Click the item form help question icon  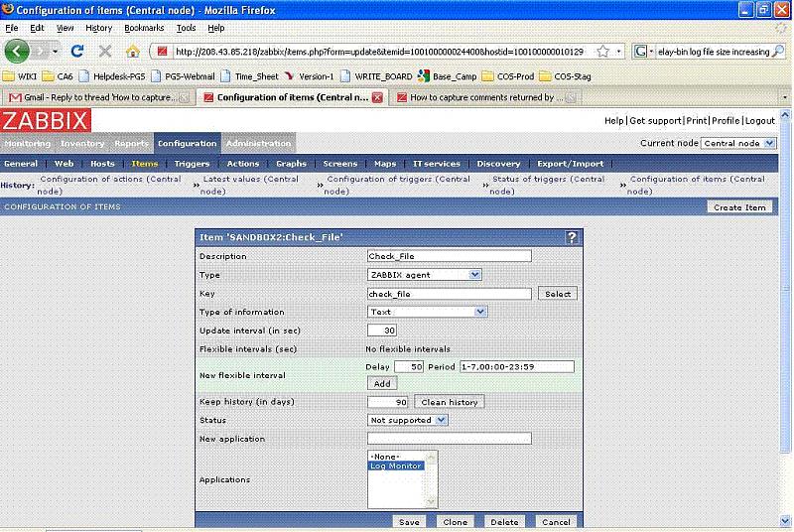click(x=572, y=237)
